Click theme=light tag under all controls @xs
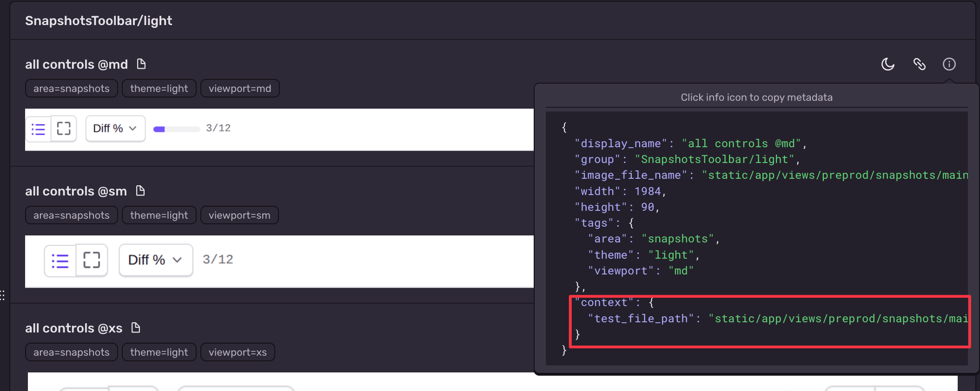 159,352
